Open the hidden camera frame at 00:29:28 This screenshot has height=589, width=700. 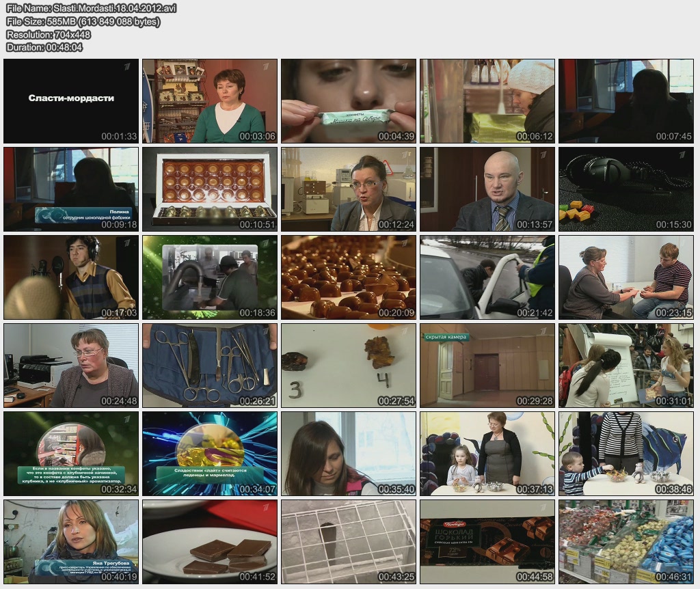[487, 366]
